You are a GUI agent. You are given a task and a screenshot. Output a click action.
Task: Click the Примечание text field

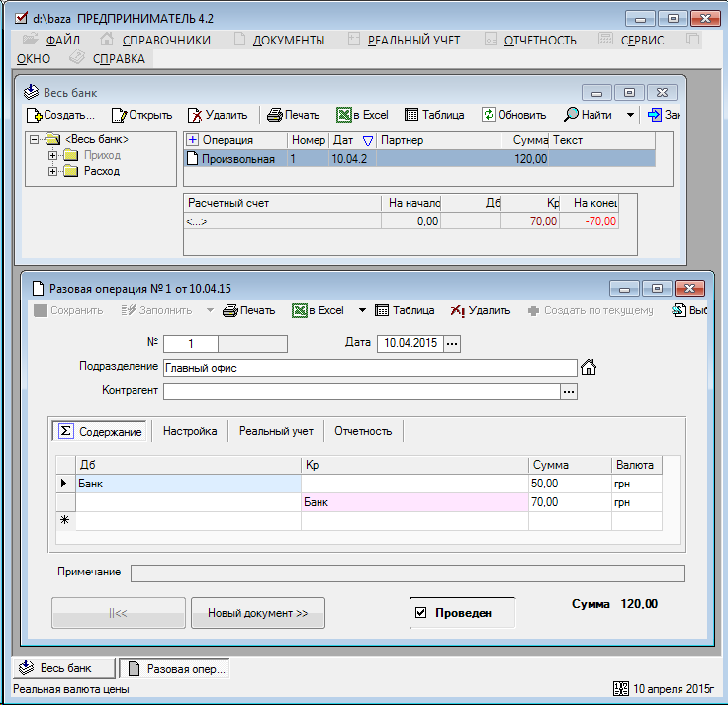[x=408, y=573]
